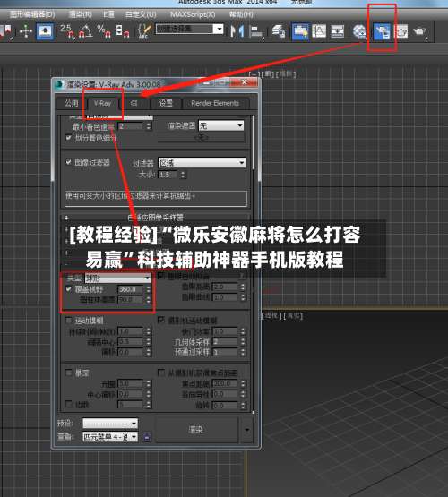Screen dimensions: 448x497
Task: Click the filter 大小 spinner arrows
Action: coord(184,175)
